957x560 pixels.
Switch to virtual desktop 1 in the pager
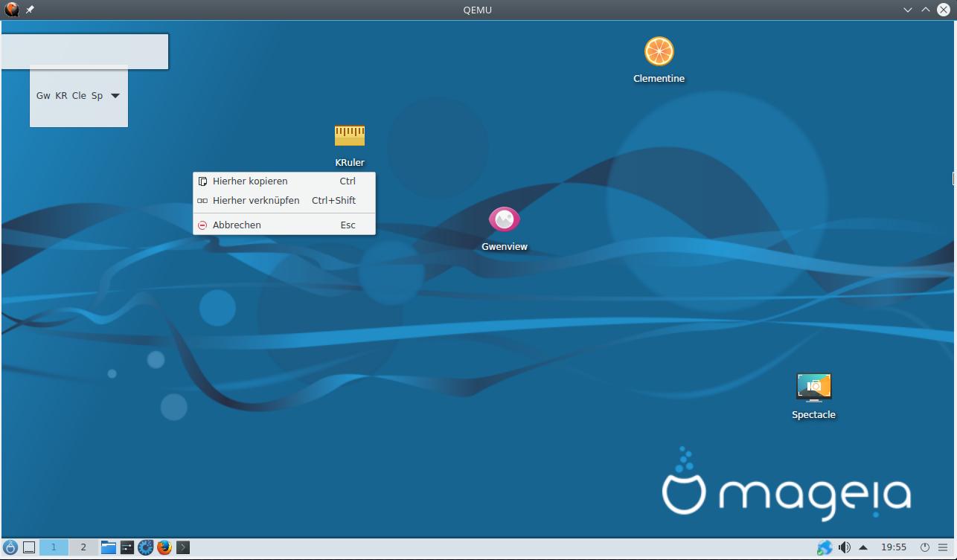[x=54, y=547]
